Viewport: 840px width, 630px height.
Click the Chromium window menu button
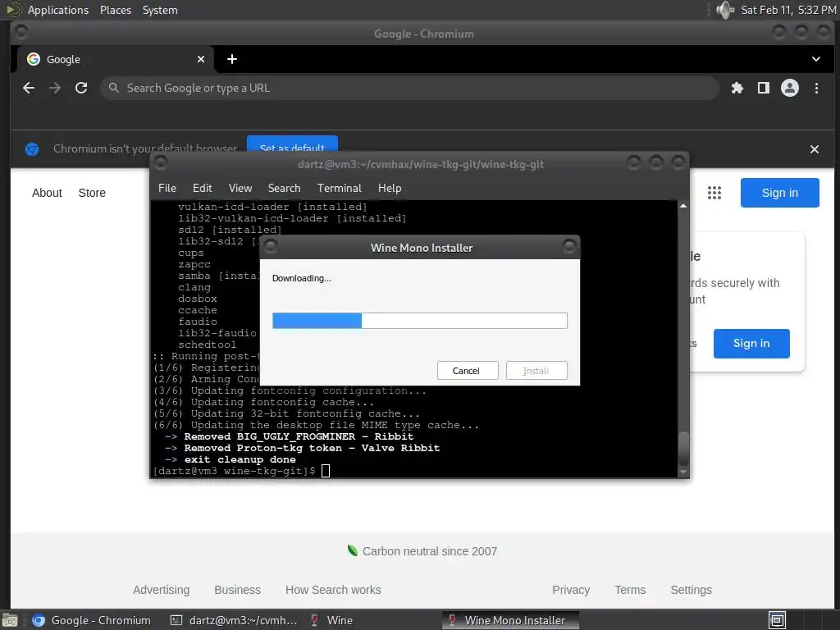[x=21, y=33]
